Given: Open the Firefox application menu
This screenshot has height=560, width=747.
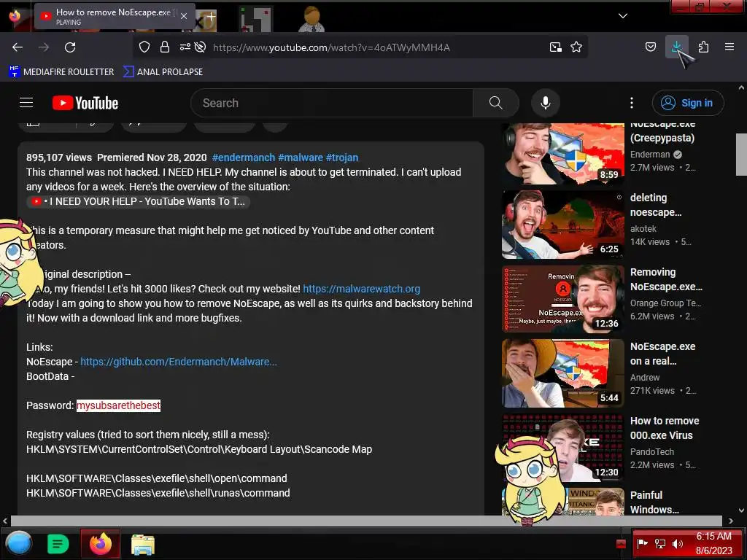Looking at the screenshot, I should [x=729, y=47].
